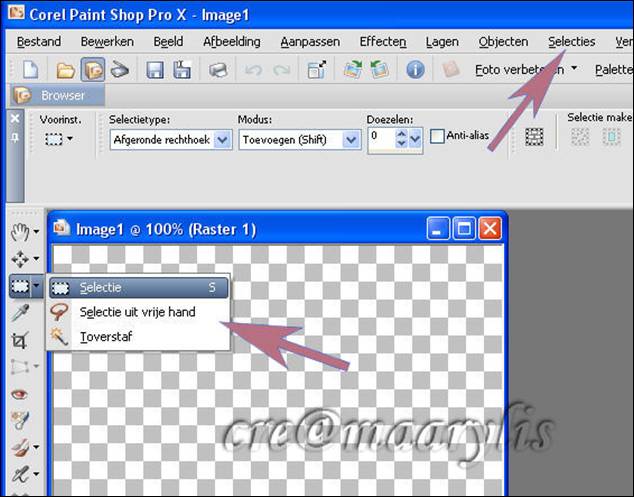Choose Toverstaf from the flyout

pyautogui.click(x=139, y=336)
